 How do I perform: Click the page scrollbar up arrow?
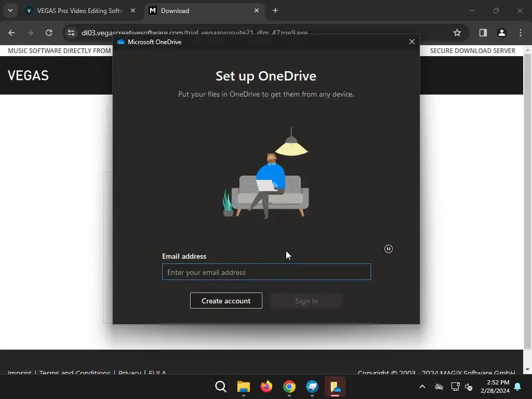coord(527,50)
